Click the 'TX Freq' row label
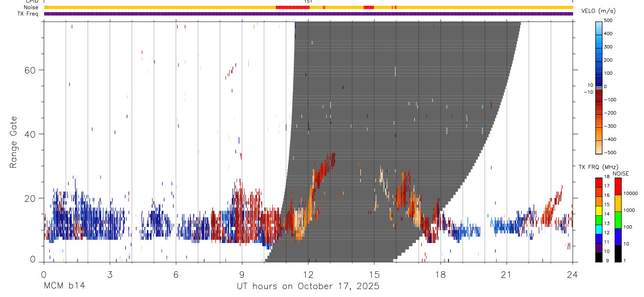The height and width of the screenshot is (297, 644). tap(28, 14)
